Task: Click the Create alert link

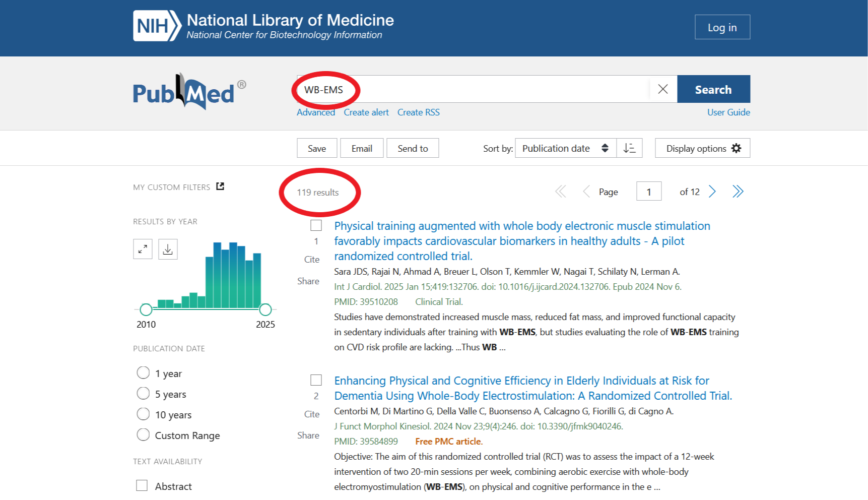Action: click(366, 112)
